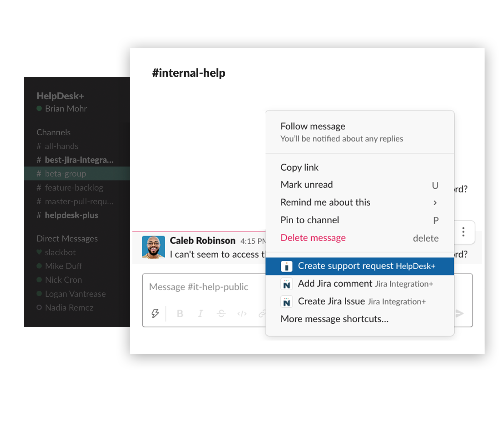The image size is (504, 428).
Task: Click the Caleb Robinson sender name
Action: point(203,241)
